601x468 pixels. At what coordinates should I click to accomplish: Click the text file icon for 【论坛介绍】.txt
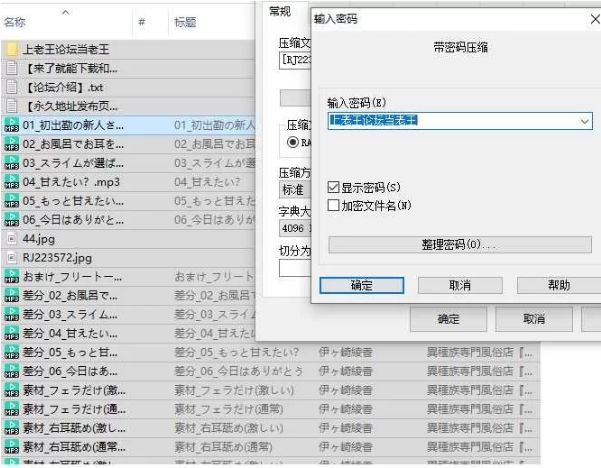(x=12, y=87)
